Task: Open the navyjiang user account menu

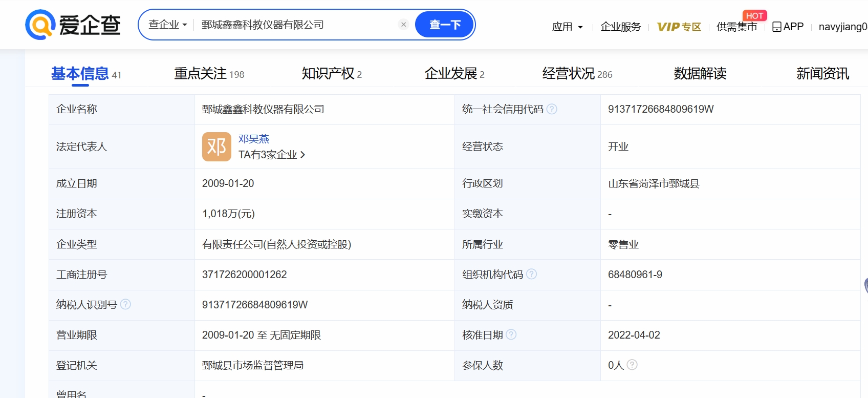Action: coord(843,27)
